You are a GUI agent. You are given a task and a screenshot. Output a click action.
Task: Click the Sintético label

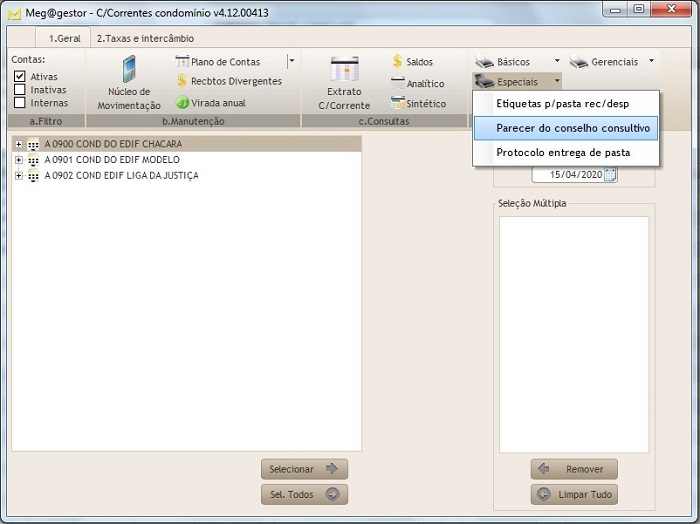[x=426, y=104]
